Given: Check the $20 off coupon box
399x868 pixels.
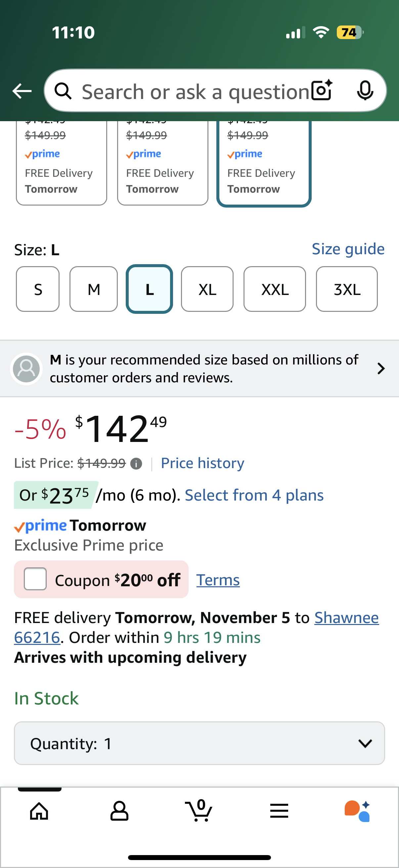Looking at the screenshot, I should coord(35,579).
